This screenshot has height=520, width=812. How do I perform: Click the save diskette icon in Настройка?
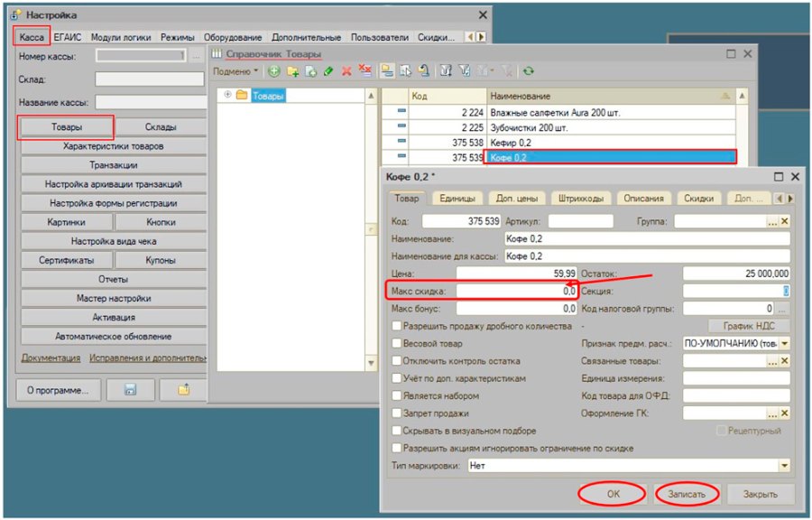click(x=131, y=390)
